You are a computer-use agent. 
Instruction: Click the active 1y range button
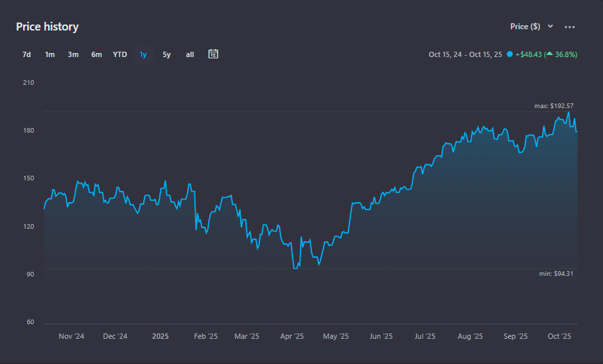coord(143,54)
